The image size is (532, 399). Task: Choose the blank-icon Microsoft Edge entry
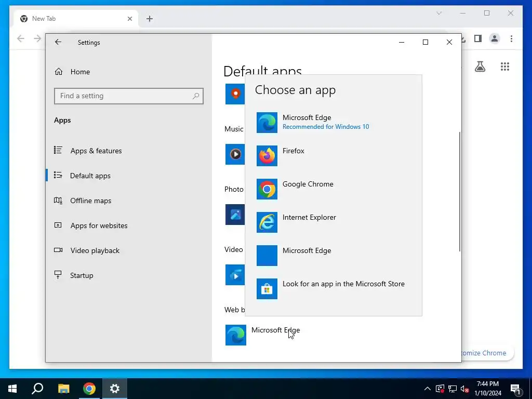[x=334, y=256]
